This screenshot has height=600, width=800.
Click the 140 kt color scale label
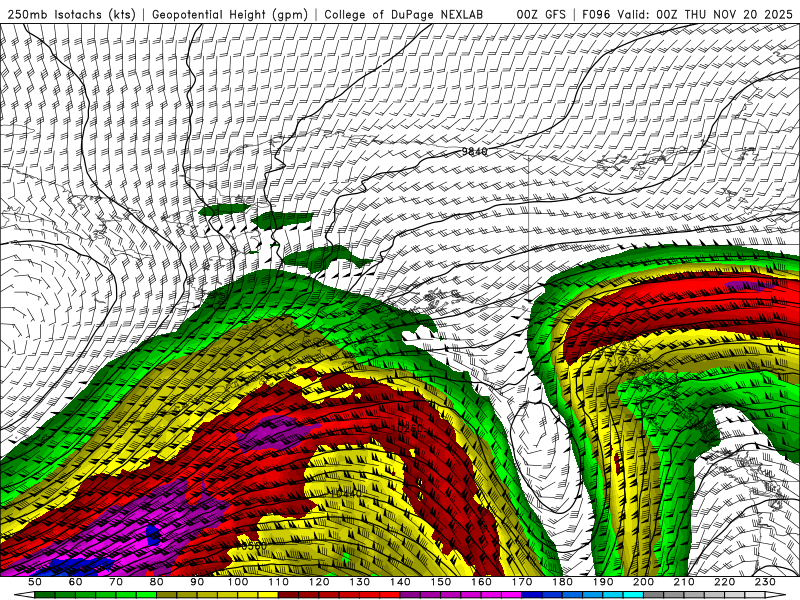tap(401, 582)
